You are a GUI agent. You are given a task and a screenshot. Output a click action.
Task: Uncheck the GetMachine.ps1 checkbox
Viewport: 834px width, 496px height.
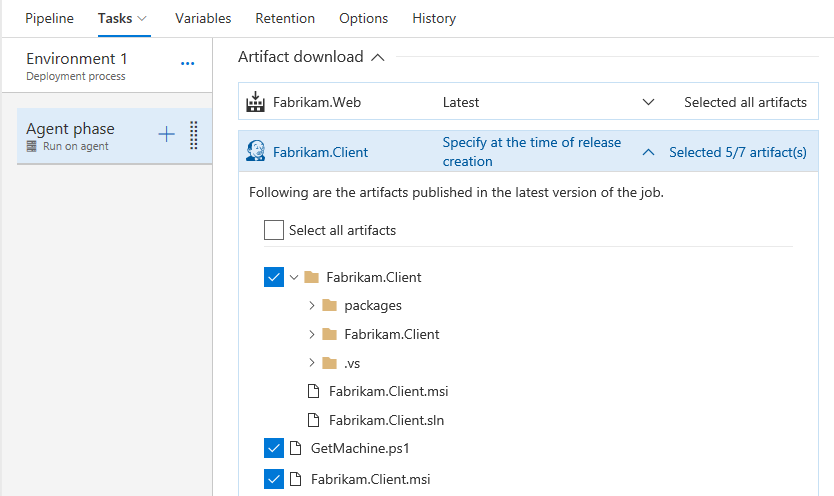tap(274, 449)
